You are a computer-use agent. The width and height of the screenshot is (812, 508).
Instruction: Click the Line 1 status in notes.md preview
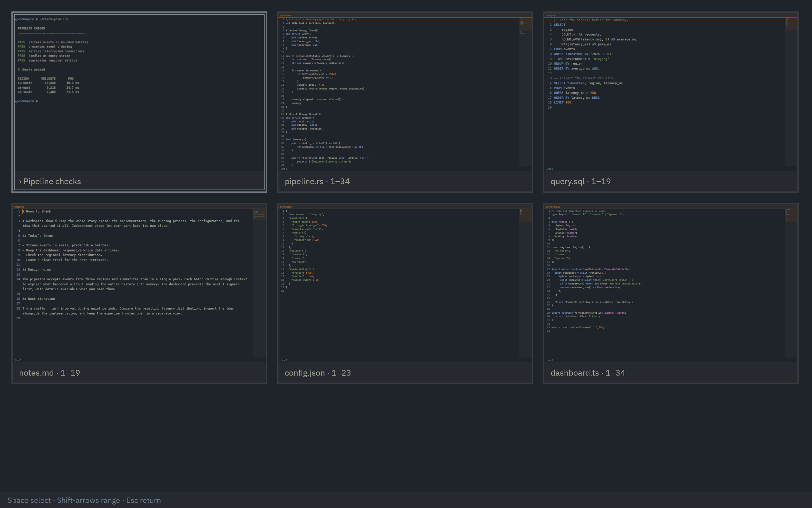[18, 360]
